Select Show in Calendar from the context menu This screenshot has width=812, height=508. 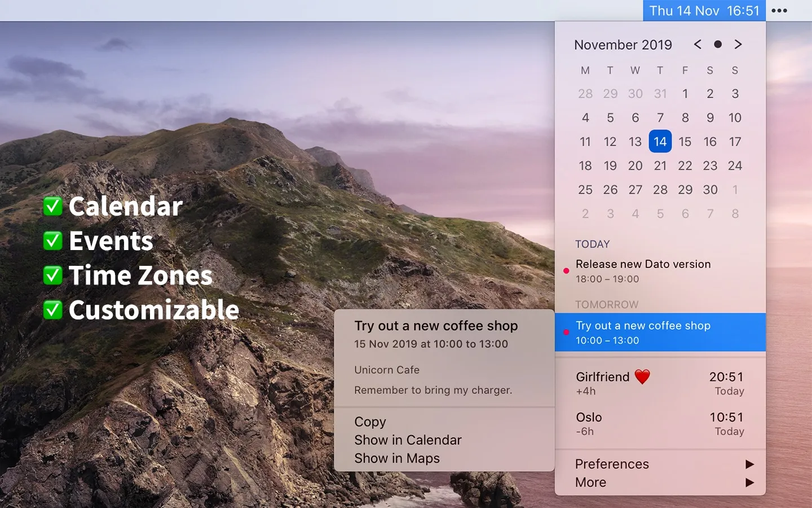tap(408, 440)
